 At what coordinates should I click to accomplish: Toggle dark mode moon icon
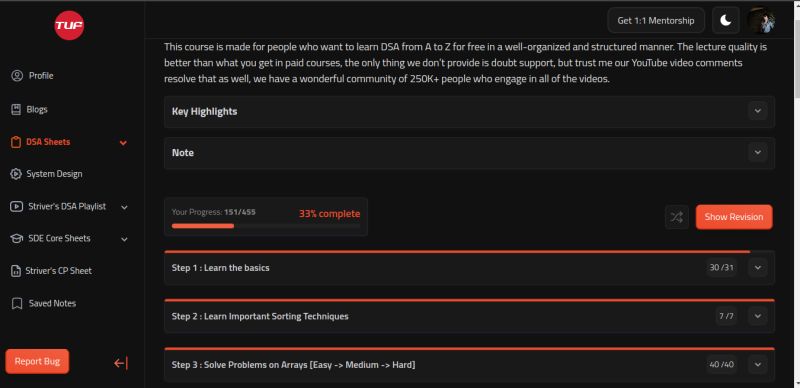point(726,20)
